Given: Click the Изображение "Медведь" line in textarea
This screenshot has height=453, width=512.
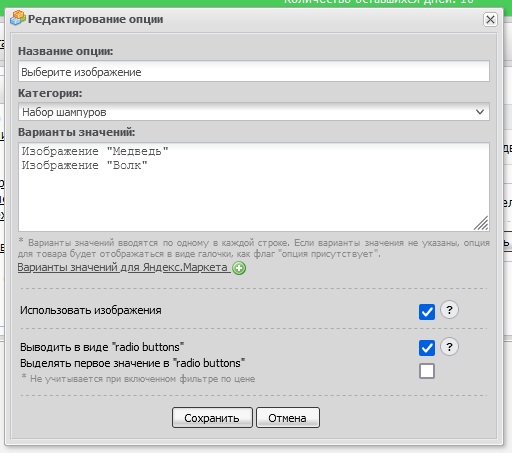Looking at the screenshot, I should click(x=95, y=151).
